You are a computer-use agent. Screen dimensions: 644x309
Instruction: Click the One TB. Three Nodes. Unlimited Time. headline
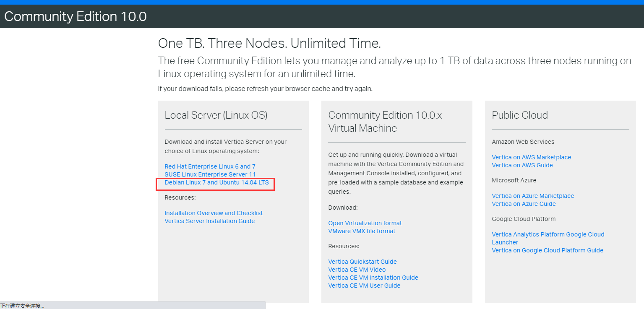click(x=269, y=43)
